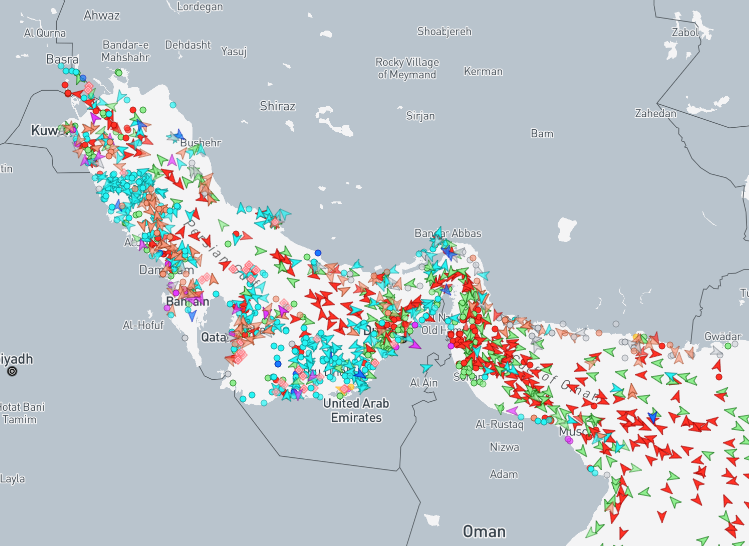This screenshot has width=749, height=546.
Task: Click the Yasuj city label
Action: point(234,51)
